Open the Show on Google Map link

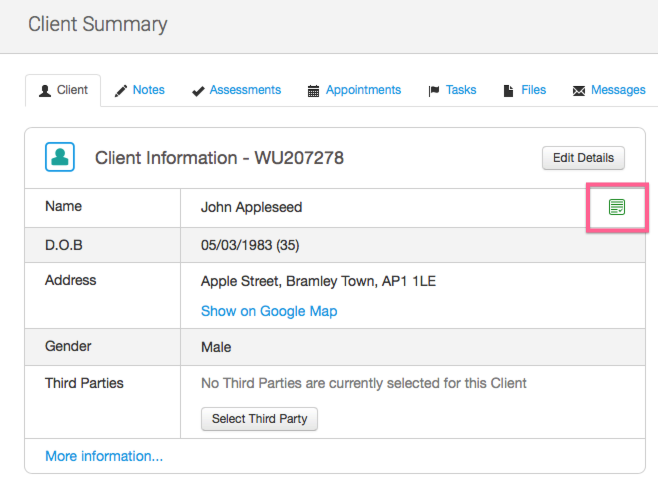point(269,311)
